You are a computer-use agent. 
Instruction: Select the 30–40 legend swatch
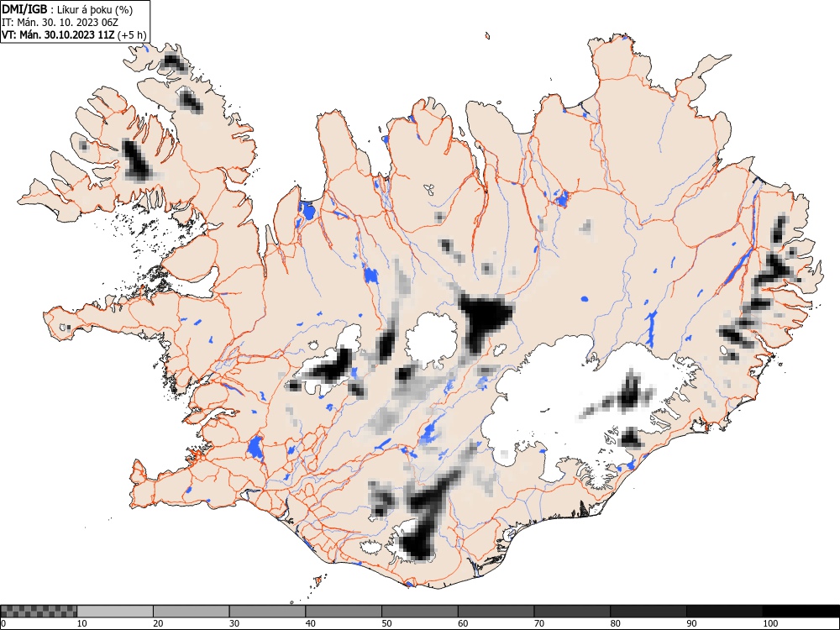267,612
